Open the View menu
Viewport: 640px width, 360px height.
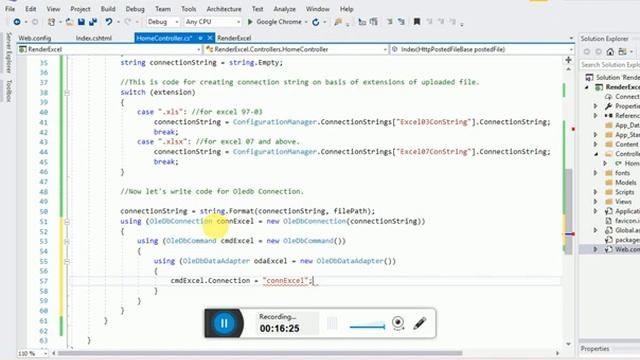53,9
